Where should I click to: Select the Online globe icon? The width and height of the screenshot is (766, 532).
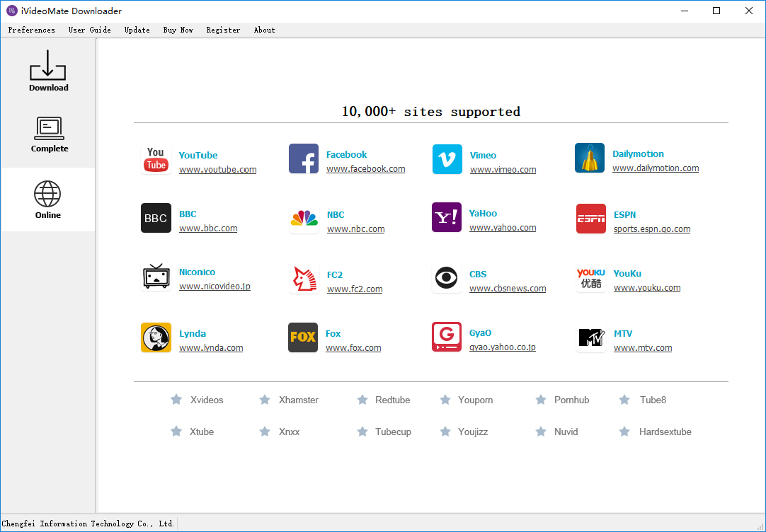coord(47,194)
